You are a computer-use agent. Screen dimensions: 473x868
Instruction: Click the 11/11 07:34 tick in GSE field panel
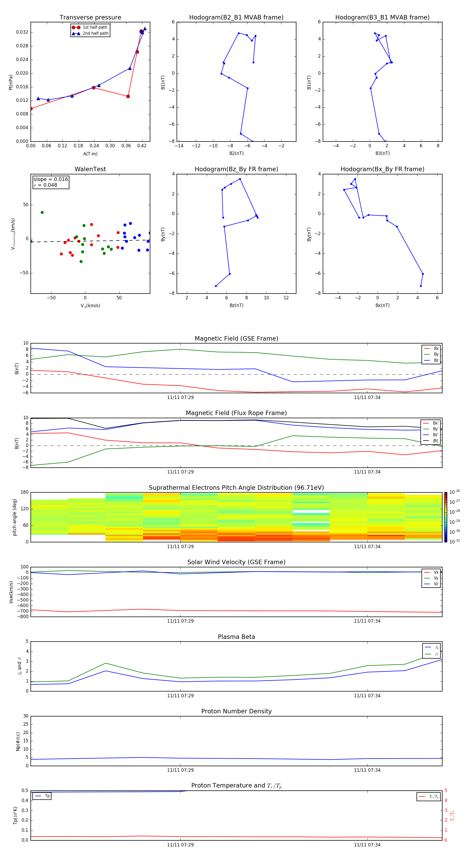pos(367,397)
